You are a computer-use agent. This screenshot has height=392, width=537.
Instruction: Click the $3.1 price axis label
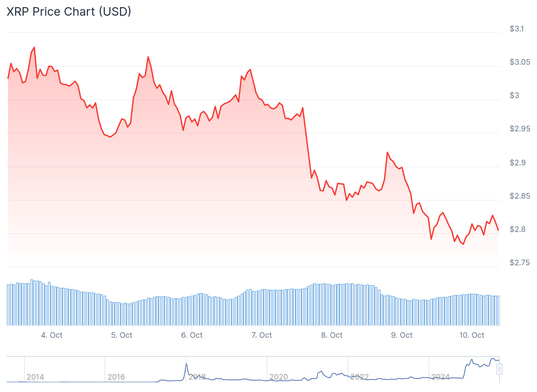516,29
